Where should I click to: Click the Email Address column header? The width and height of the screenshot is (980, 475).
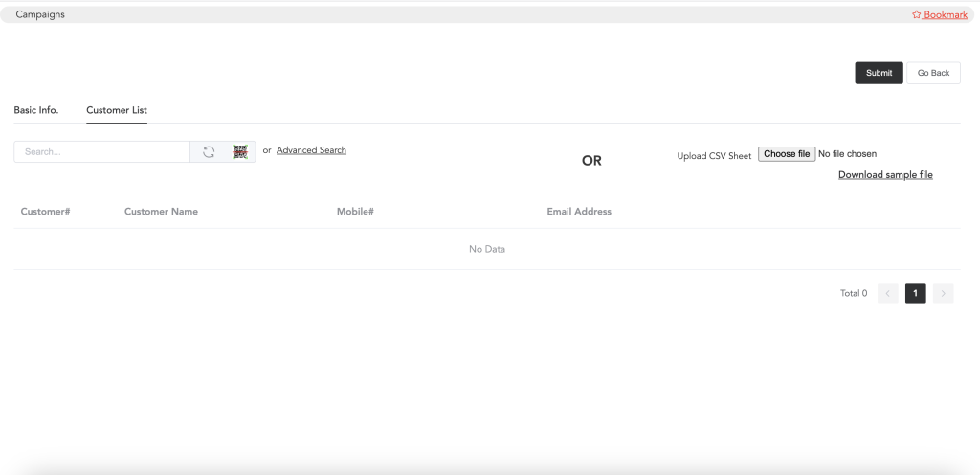click(579, 212)
